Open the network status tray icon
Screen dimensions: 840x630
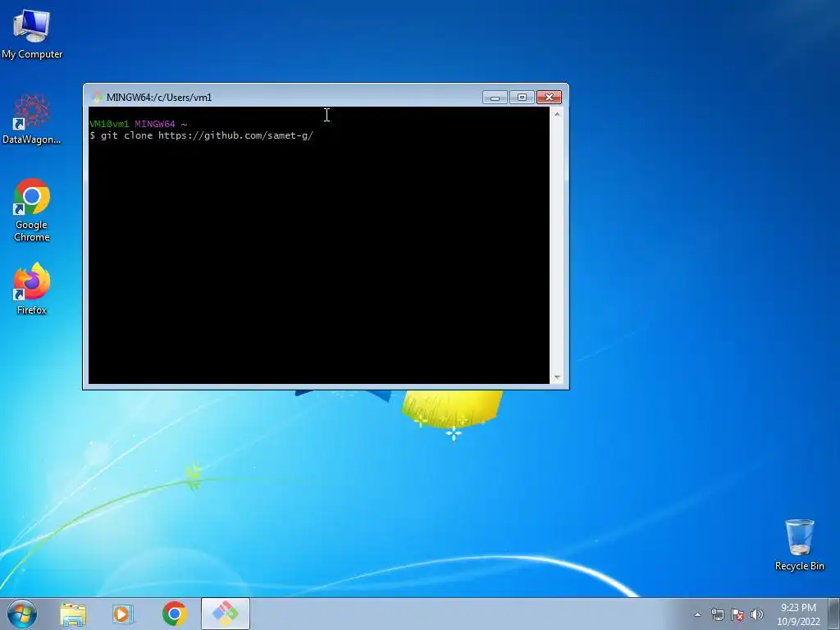[717, 614]
